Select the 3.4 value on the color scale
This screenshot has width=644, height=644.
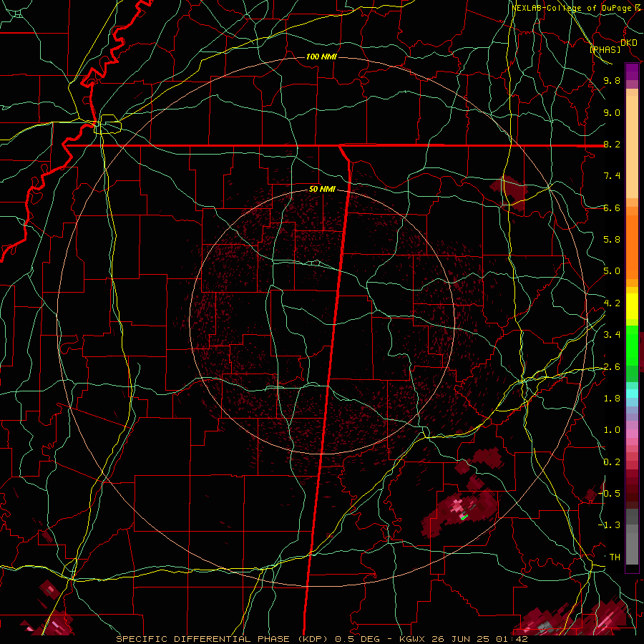click(612, 335)
